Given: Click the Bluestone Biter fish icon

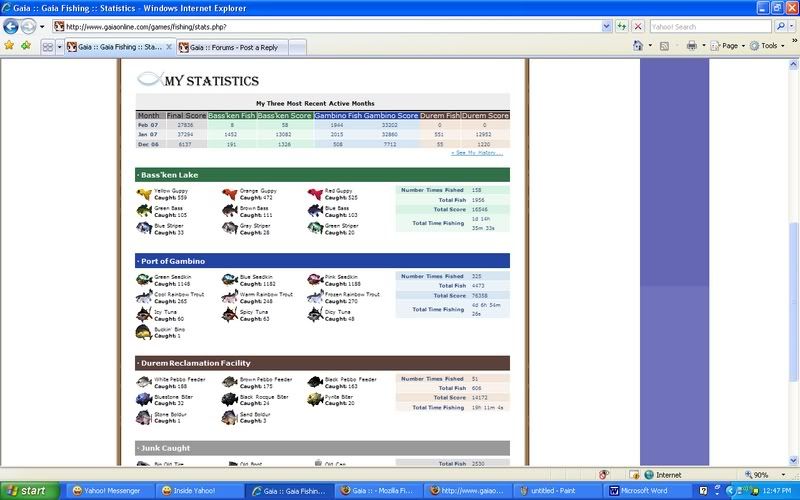Looking at the screenshot, I should pos(144,399).
